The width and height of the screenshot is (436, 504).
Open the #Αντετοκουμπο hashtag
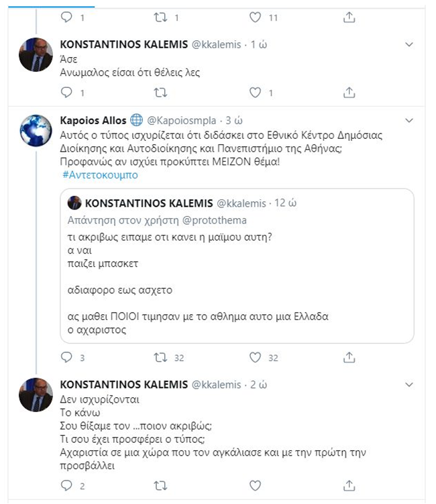[x=99, y=174]
